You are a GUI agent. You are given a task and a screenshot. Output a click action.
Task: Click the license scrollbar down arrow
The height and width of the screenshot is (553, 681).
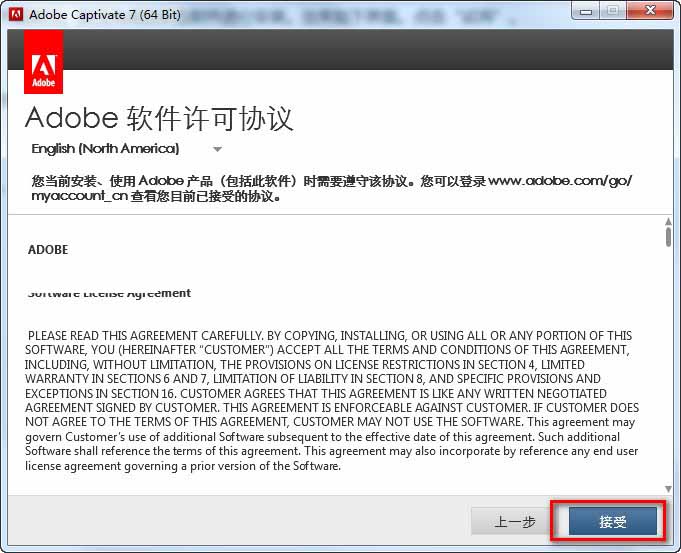[x=668, y=489]
